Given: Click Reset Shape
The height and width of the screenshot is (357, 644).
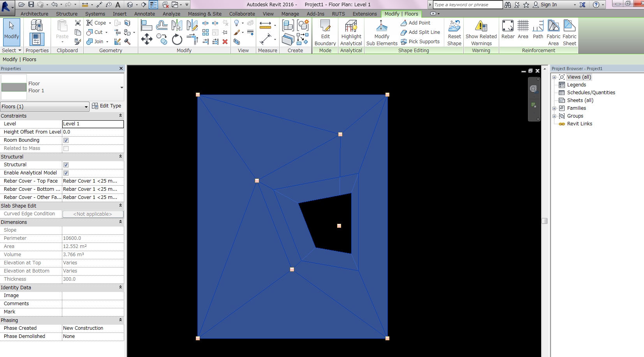Looking at the screenshot, I should pos(454,33).
